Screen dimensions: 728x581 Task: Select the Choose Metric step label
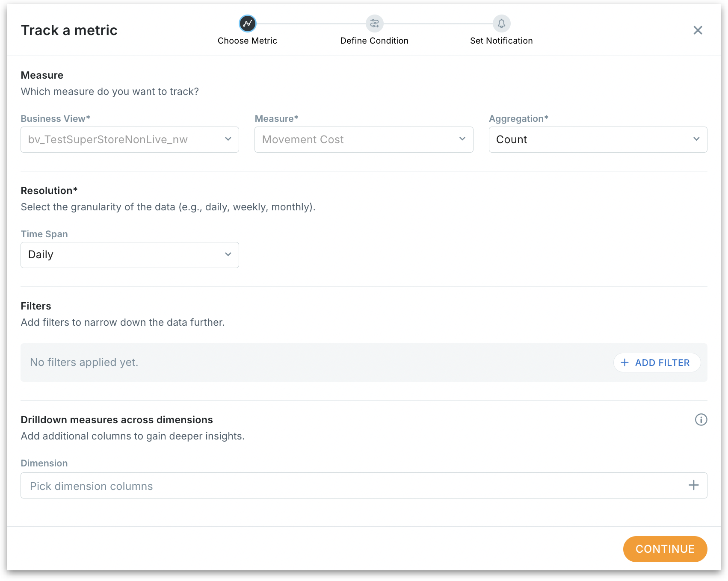coord(247,41)
